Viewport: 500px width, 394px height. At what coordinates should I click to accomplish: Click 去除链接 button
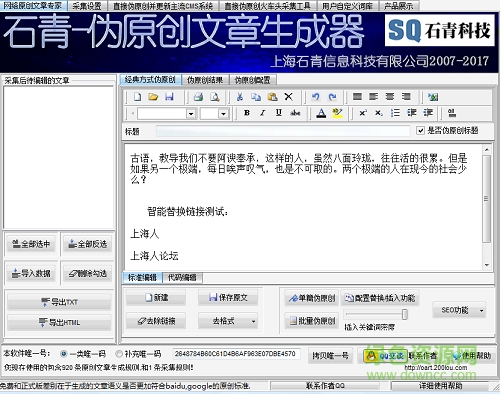(x=156, y=321)
